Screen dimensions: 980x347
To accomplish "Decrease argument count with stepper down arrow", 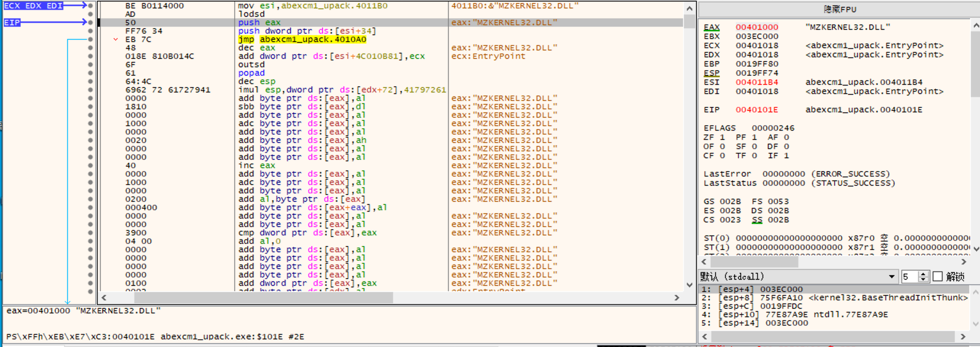I will [x=923, y=279].
